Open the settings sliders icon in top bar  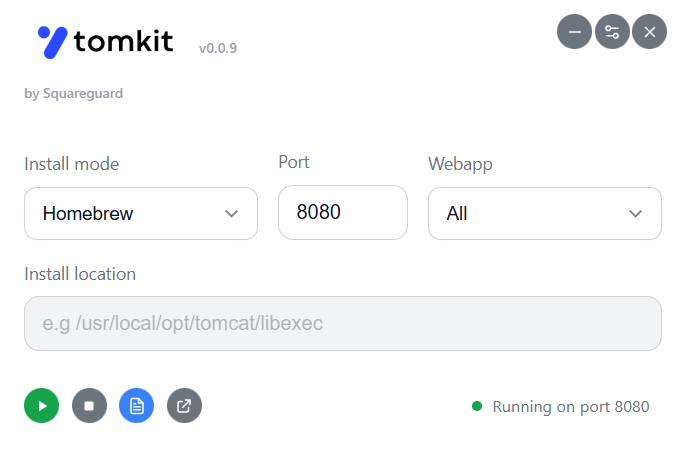[x=612, y=32]
